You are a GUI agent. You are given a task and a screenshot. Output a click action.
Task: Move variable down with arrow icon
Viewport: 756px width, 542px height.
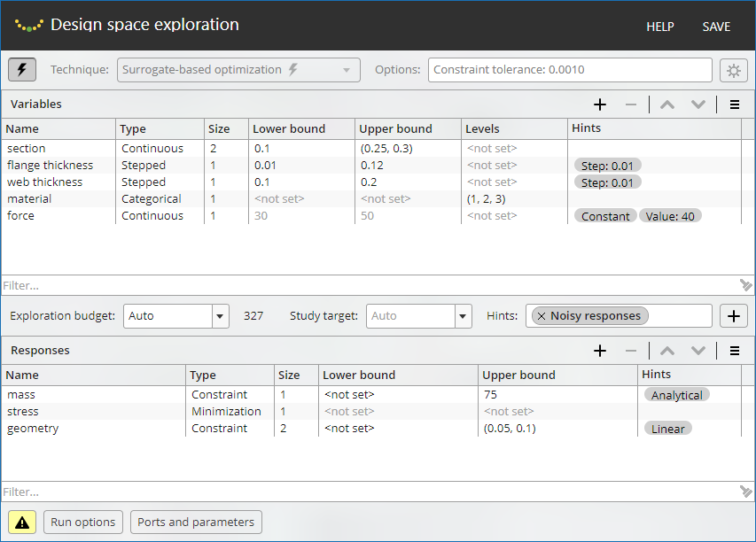point(698,105)
